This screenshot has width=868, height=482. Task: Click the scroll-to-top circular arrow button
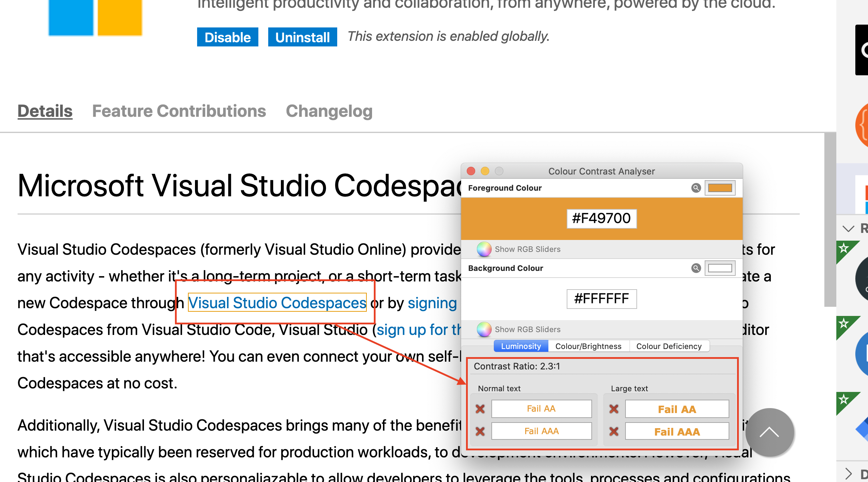(x=769, y=433)
